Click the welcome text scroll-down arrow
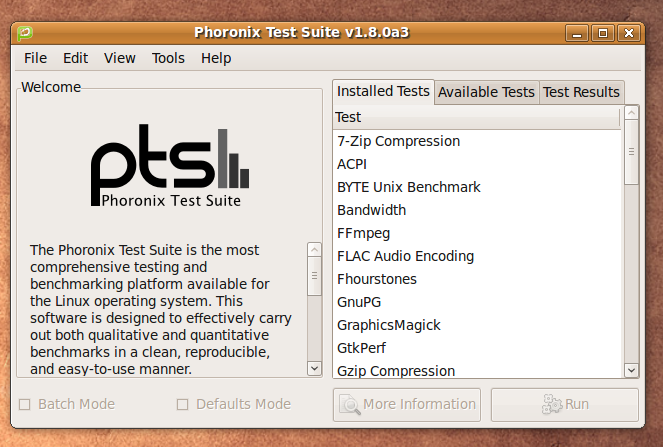This screenshot has height=447, width=663. [314, 368]
